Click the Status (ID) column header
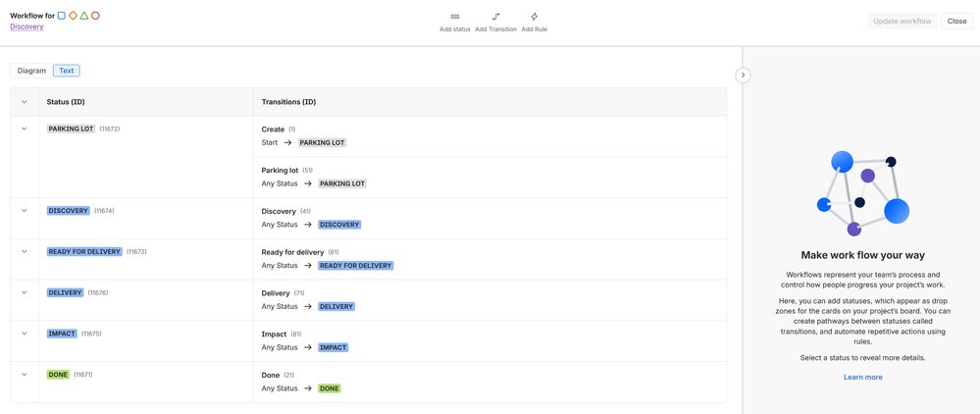 66,102
